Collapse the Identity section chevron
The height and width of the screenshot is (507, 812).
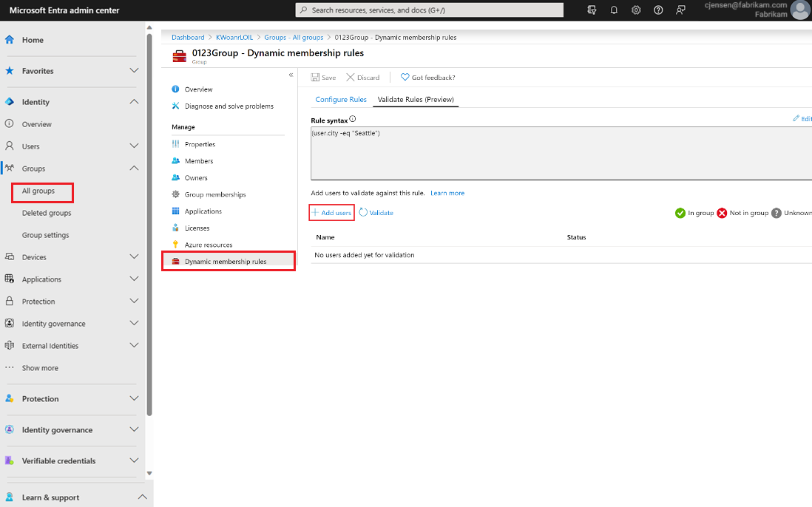134,101
